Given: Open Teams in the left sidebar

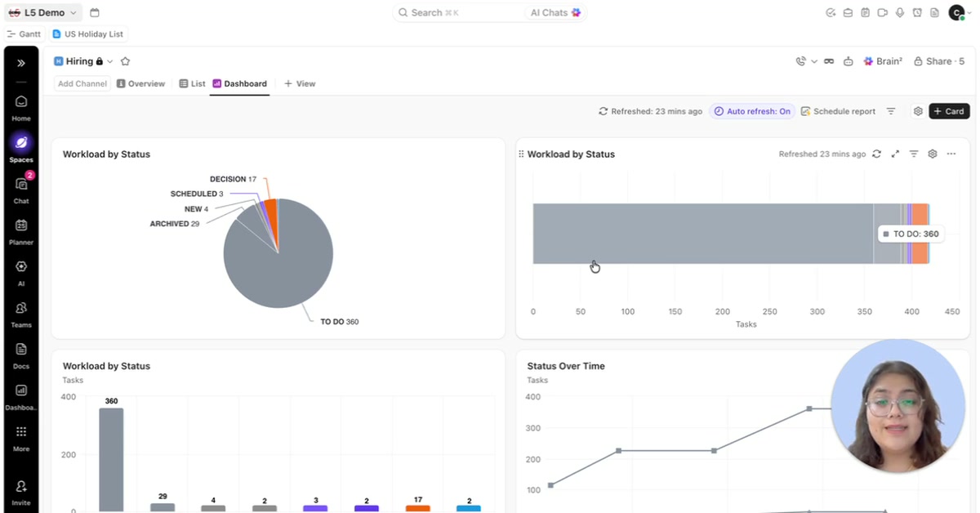Looking at the screenshot, I should pyautogui.click(x=21, y=314).
